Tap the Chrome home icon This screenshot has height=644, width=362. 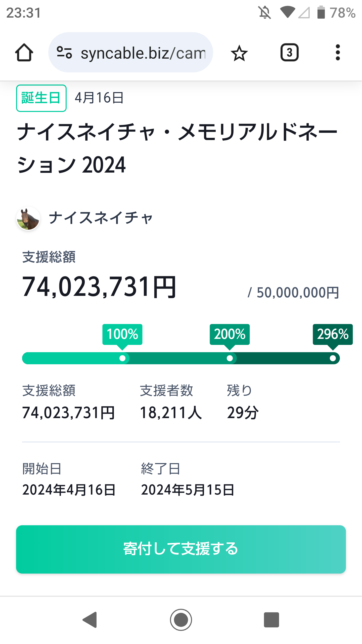coord(24,53)
